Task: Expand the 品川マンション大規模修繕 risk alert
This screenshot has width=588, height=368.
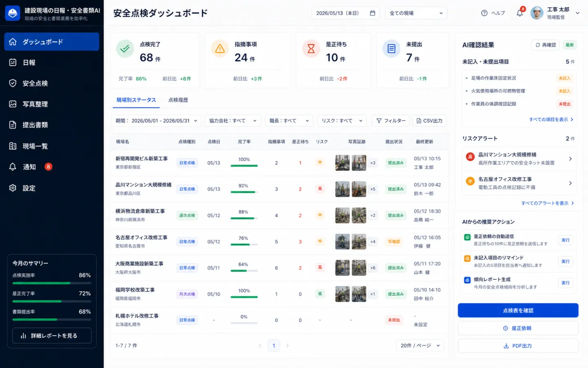Action: 519,159
